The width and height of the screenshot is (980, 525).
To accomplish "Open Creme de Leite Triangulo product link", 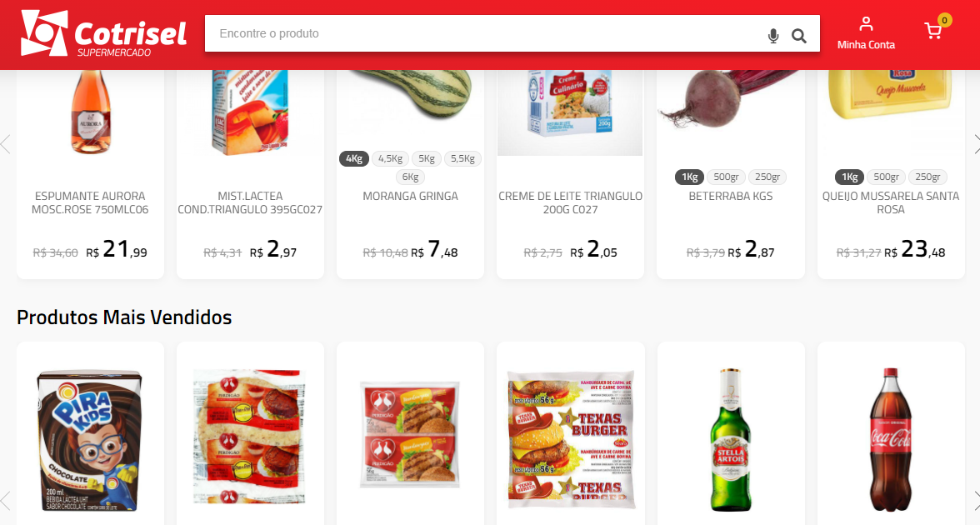I will [570, 202].
